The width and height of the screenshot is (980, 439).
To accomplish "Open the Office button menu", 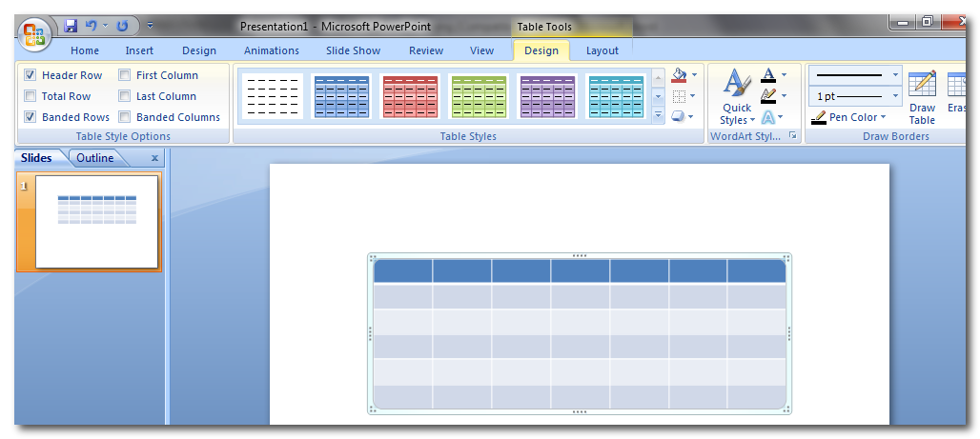I will pos(34,35).
